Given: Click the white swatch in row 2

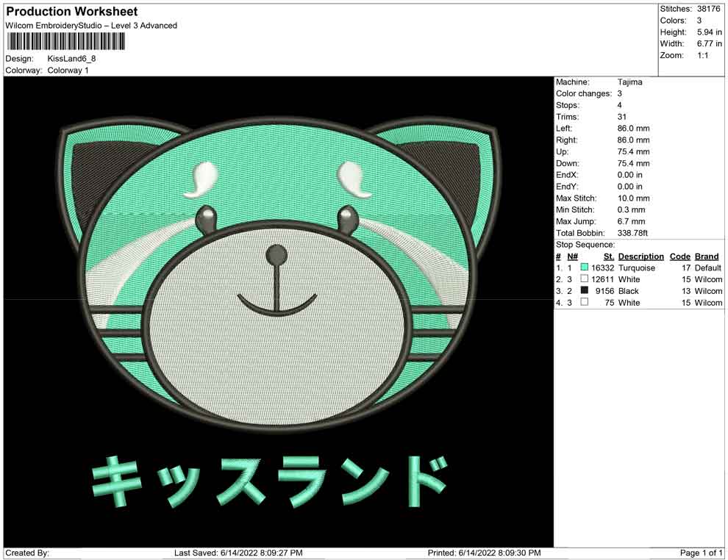Looking at the screenshot, I should click(x=585, y=279).
